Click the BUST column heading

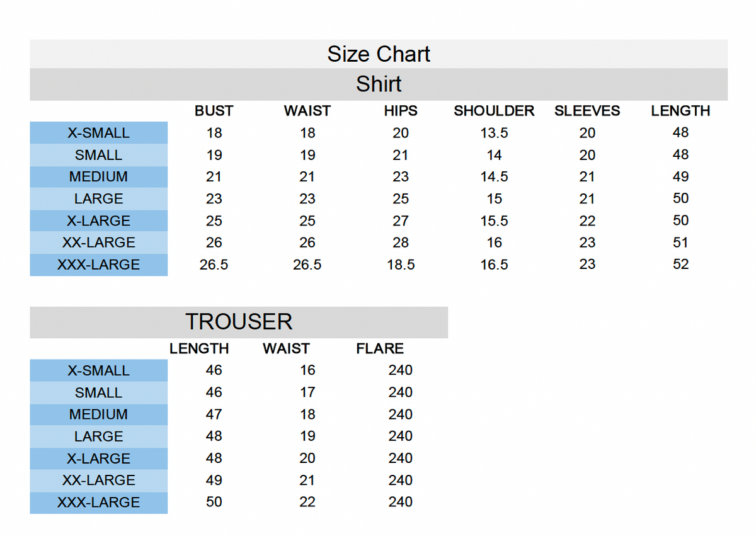point(214,111)
